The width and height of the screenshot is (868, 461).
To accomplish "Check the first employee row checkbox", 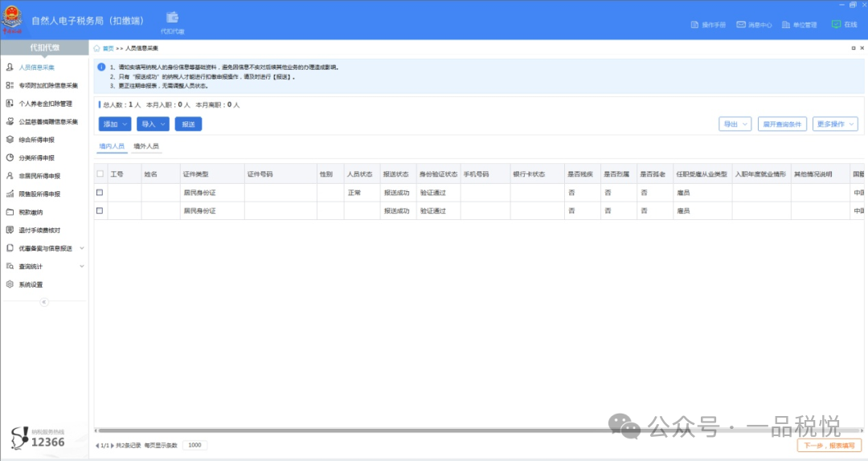I will [100, 193].
